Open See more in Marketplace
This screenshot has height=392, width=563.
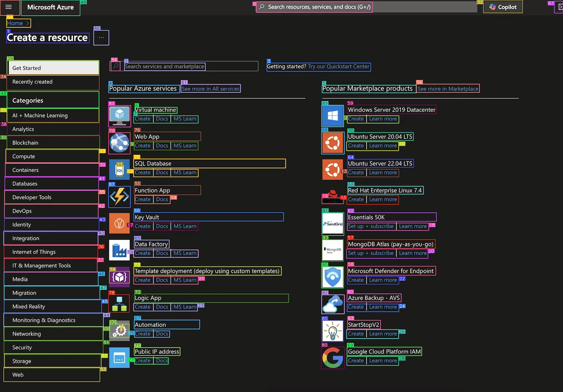448,88
